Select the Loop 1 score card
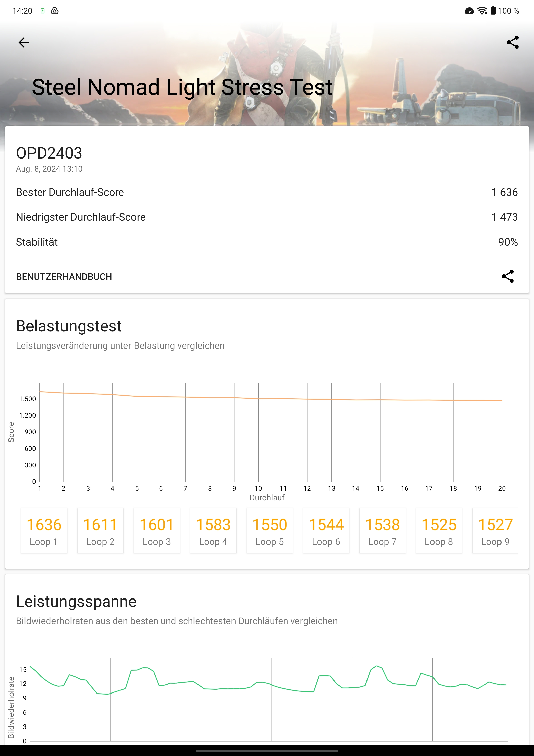Screen dimensions: 534x756 [44, 530]
